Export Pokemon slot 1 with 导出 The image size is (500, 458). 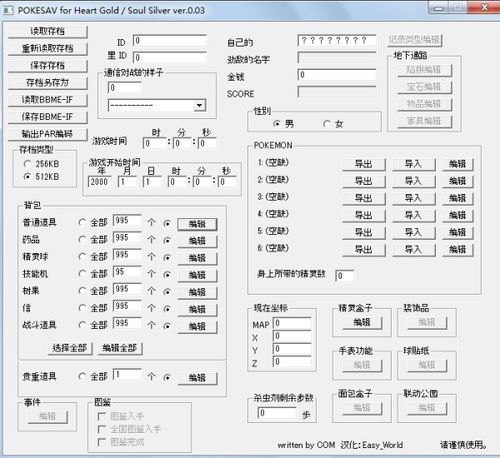(364, 164)
